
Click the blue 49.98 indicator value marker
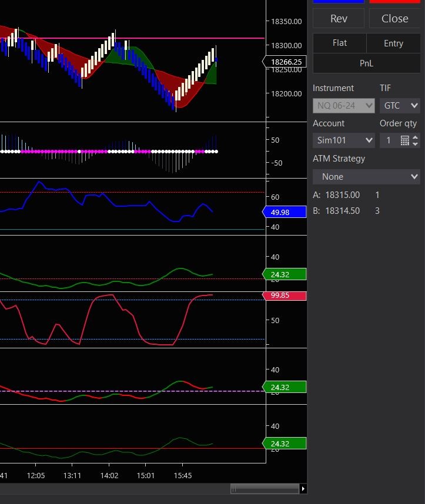(285, 212)
